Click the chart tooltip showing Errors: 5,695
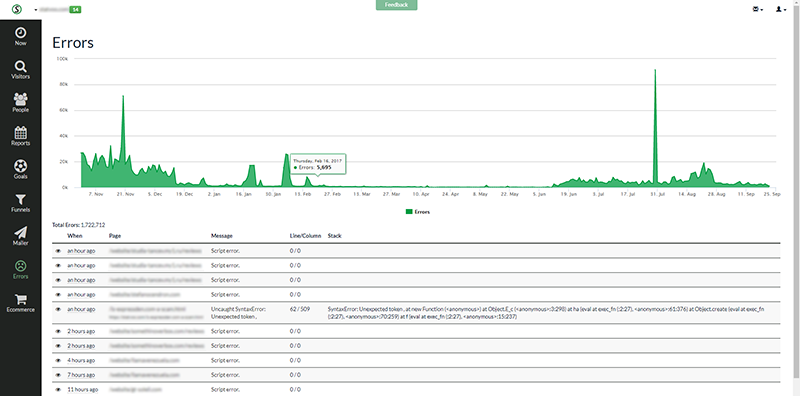The width and height of the screenshot is (800, 396). pyautogui.click(x=318, y=163)
